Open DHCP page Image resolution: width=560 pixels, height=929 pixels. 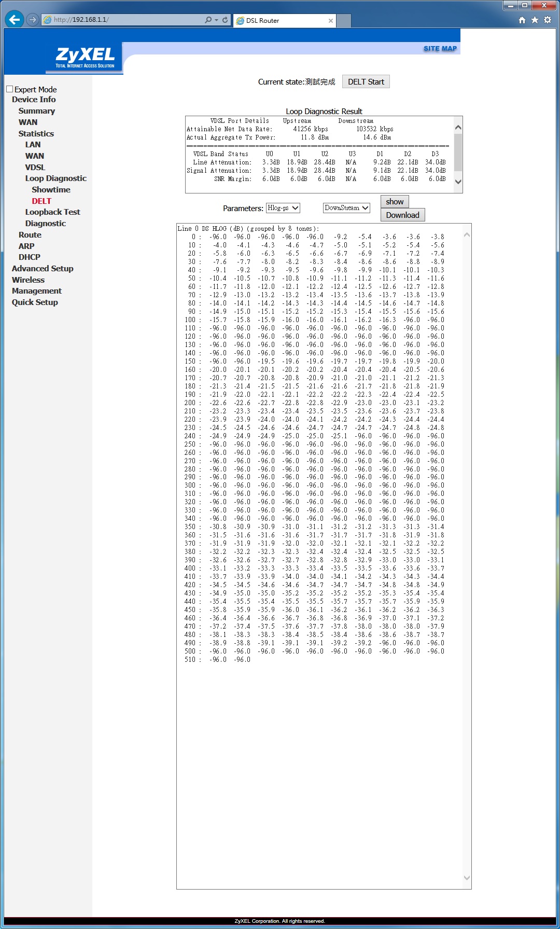coord(30,257)
